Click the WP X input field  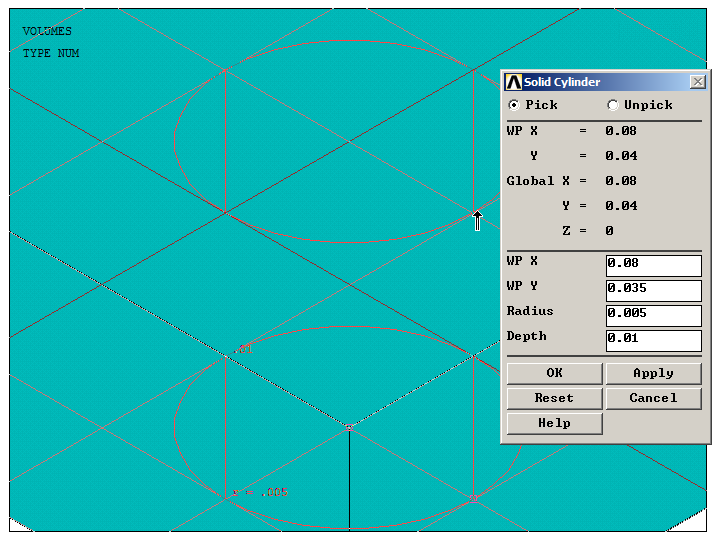pos(653,265)
